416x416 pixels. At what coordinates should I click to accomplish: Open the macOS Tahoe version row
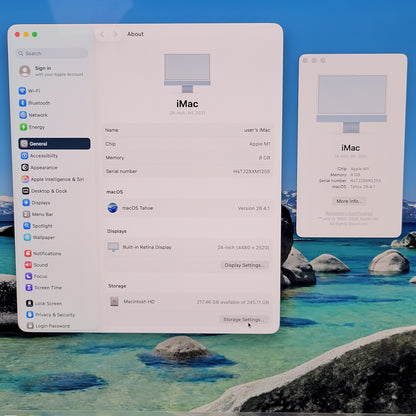(188, 208)
